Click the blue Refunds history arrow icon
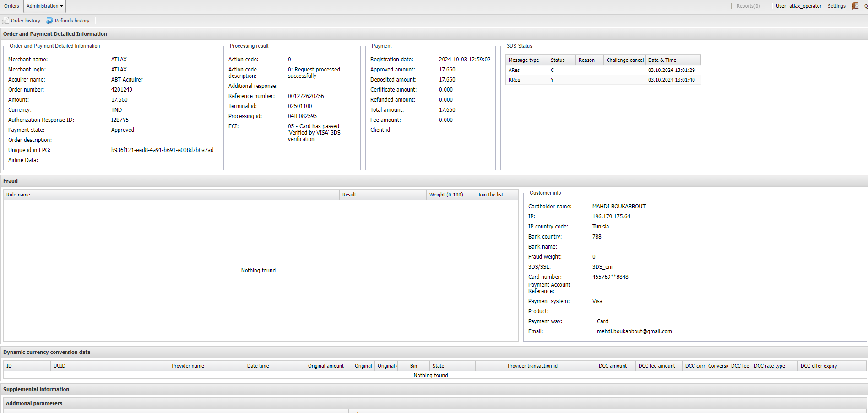 (x=49, y=21)
